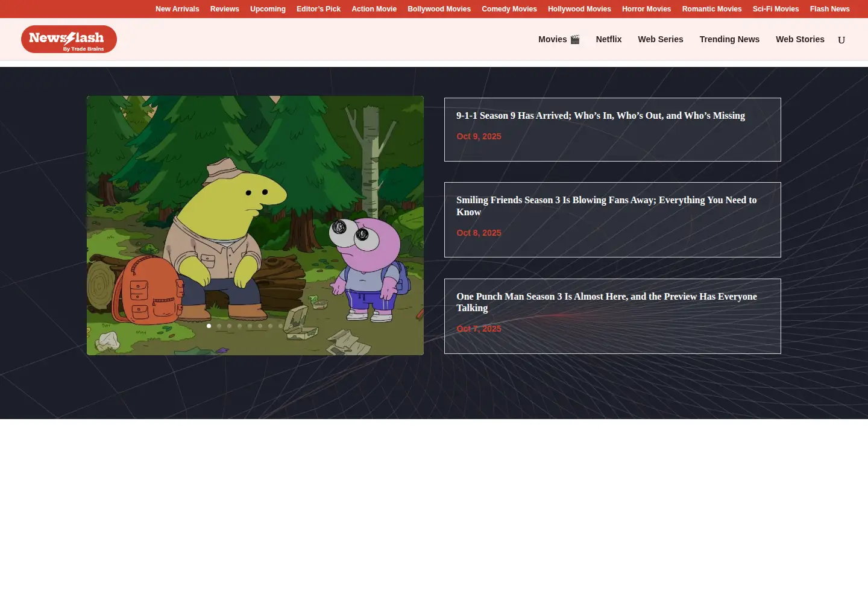
Task: Select Web Series in main navigation
Action: coord(661,39)
